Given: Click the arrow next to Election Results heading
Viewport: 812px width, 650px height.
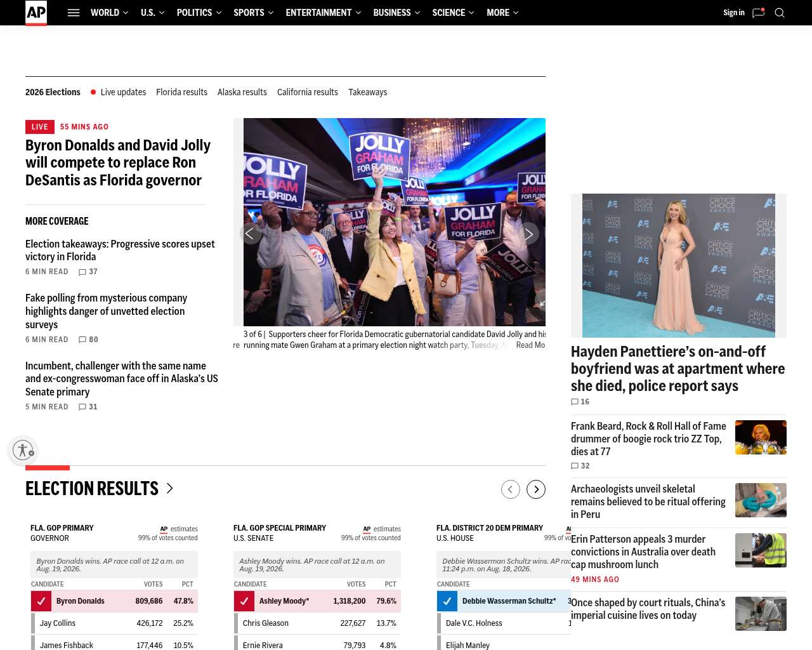Looking at the screenshot, I should pyautogui.click(x=169, y=488).
